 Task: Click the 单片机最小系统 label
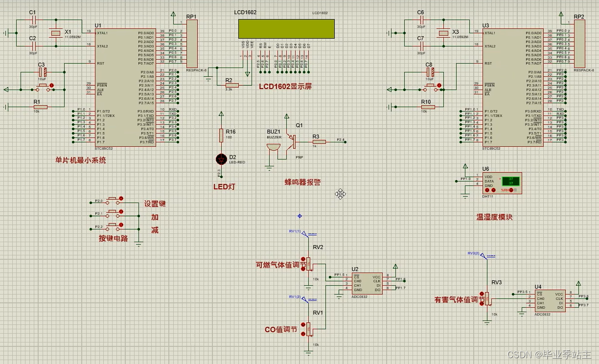tap(81, 160)
